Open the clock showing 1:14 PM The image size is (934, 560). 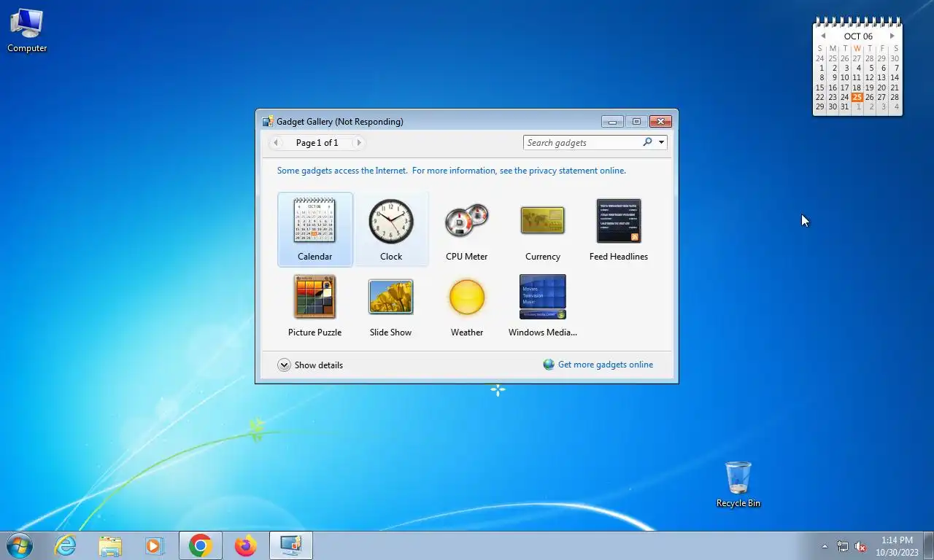pos(897,546)
